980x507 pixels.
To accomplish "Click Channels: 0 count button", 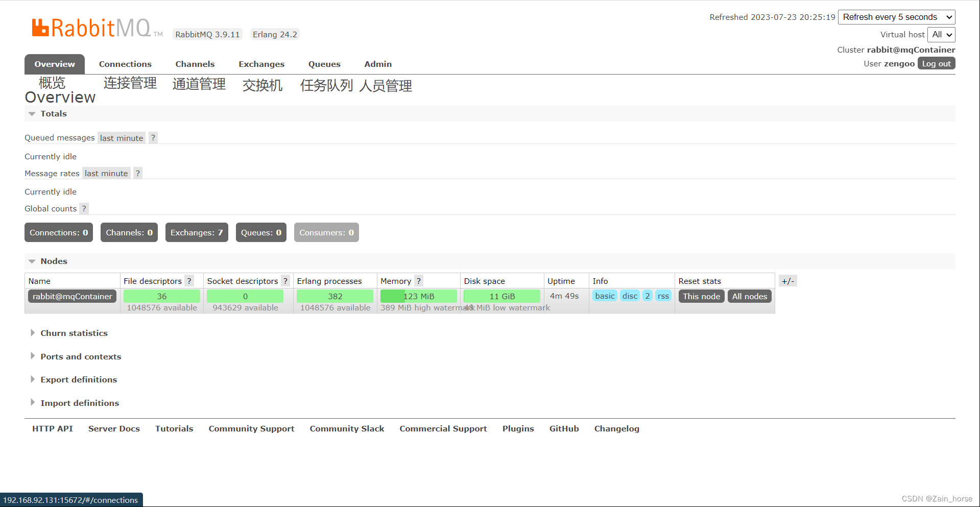I will click(x=129, y=232).
